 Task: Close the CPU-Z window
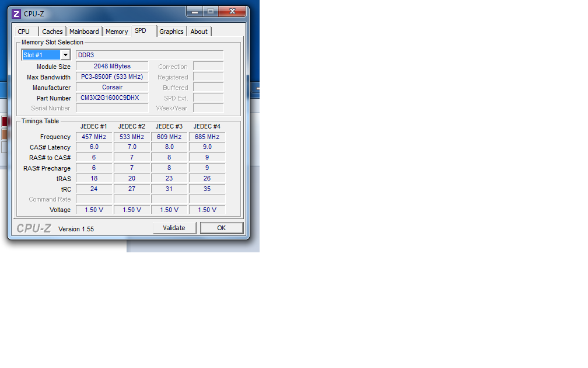click(x=232, y=12)
